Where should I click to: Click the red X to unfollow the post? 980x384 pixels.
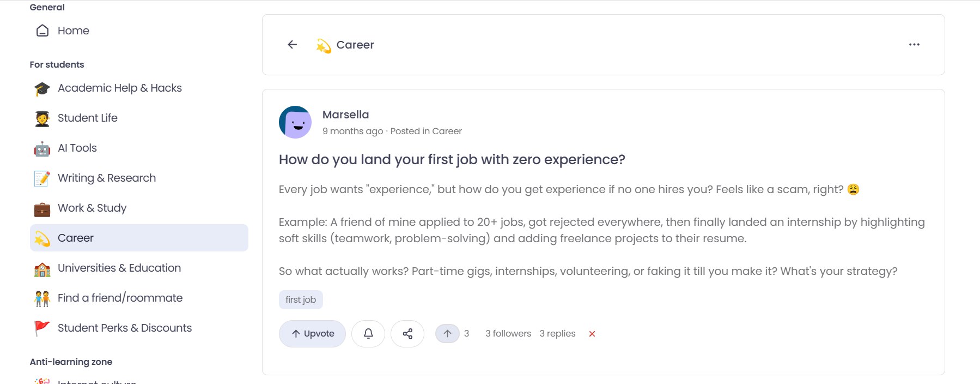[x=592, y=334]
